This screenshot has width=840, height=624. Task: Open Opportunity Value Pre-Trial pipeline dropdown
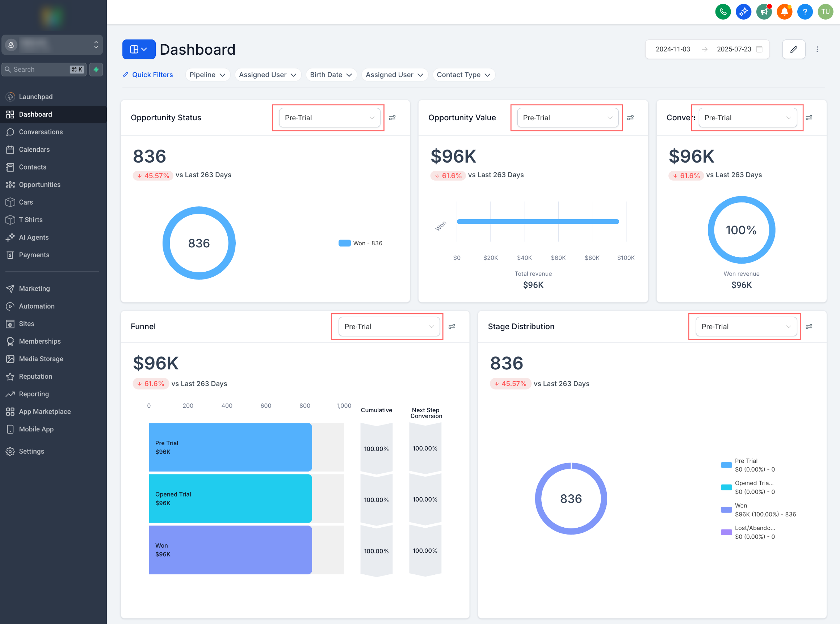pyautogui.click(x=567, y=118)
